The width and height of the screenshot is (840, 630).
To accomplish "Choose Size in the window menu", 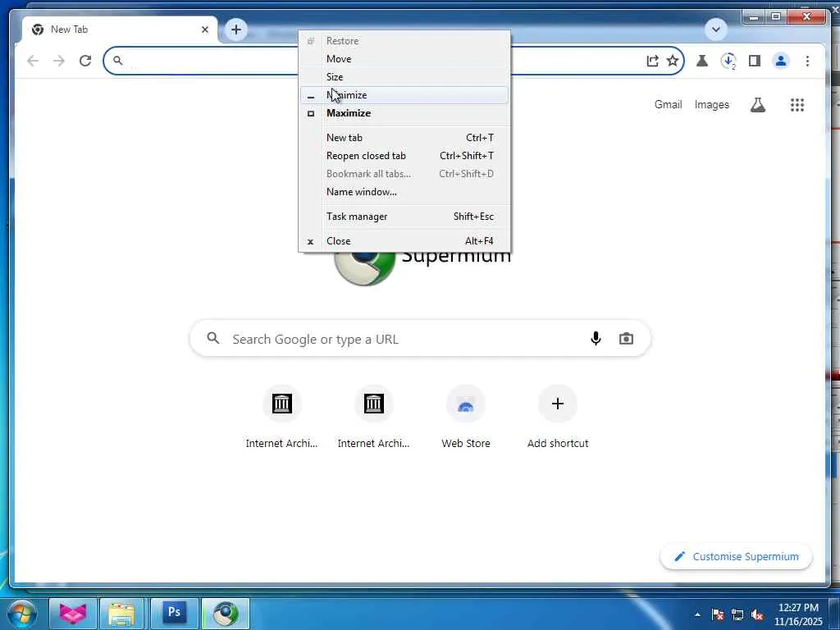I will pos(404,76).
